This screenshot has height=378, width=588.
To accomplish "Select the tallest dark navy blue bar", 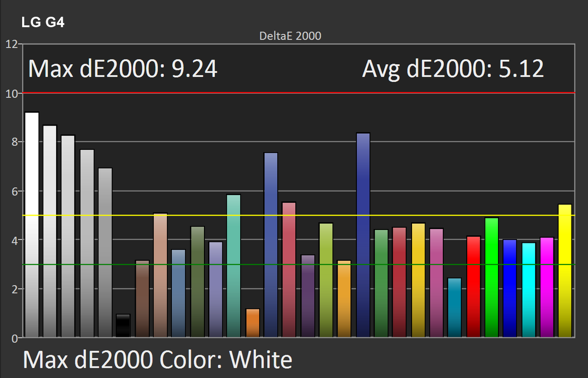I will (x=363, y=235).
